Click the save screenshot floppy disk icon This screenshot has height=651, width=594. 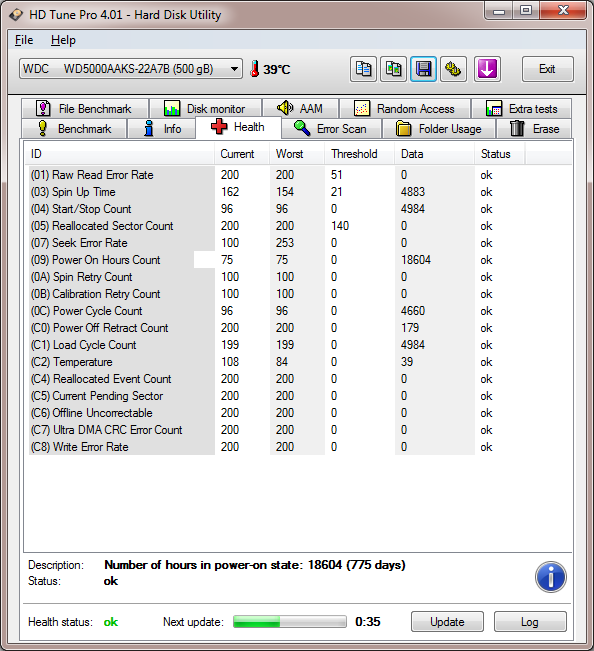point(423,69)
